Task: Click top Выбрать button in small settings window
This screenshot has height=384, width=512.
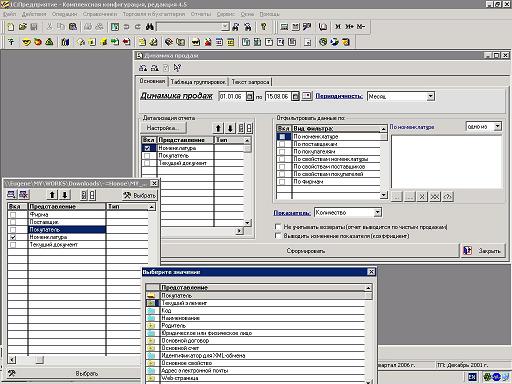Action: coord(139,195)
